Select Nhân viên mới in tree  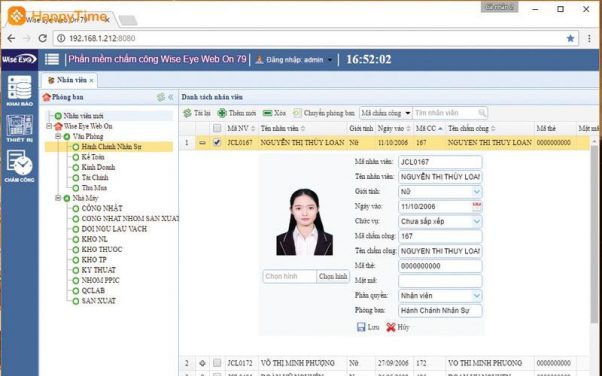tap(83, 116)
